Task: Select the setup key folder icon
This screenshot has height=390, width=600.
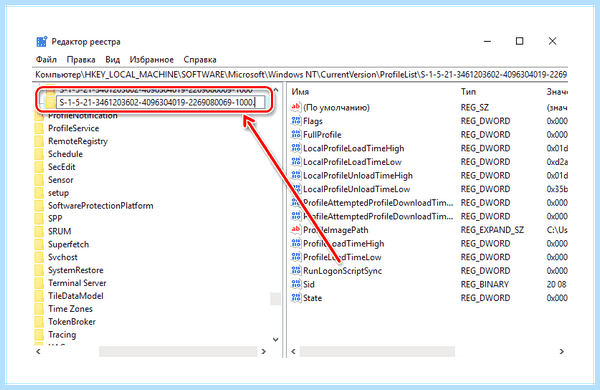Action: (x=39, y=193)
